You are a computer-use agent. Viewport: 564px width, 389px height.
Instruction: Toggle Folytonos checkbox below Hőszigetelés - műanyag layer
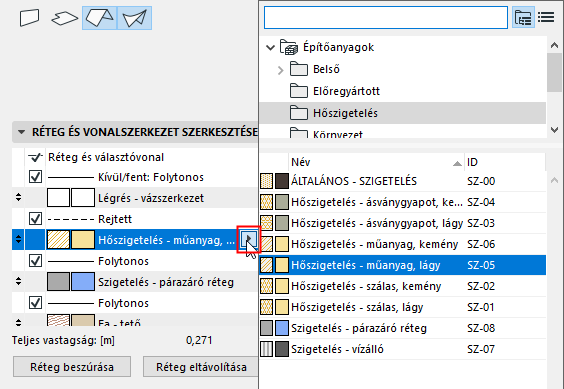coord(35,261)
